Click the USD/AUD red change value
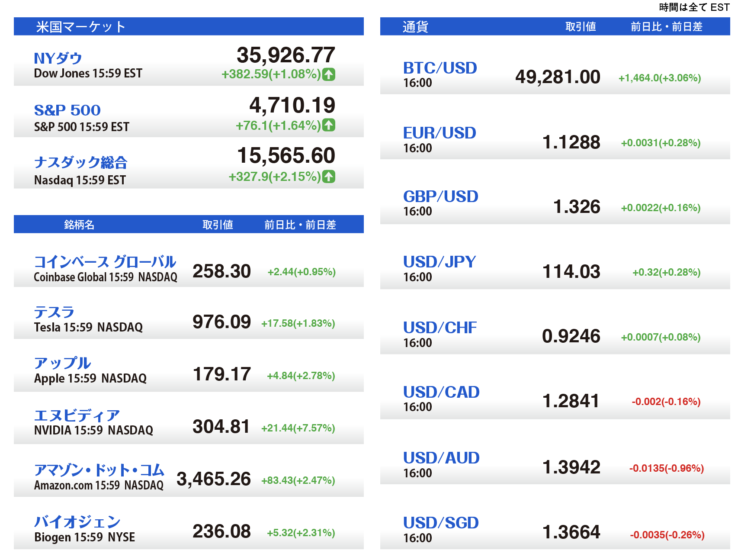This screenshot has width=738, height=560. 666,468
